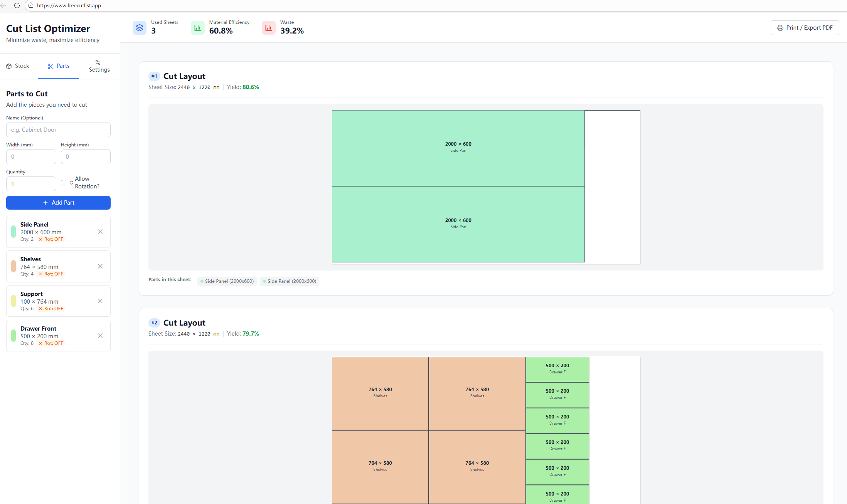Select lower-right 764 × 580 Shelves piece
The image size is (847, 504).
pyautogui.click(x=477, y=467)
